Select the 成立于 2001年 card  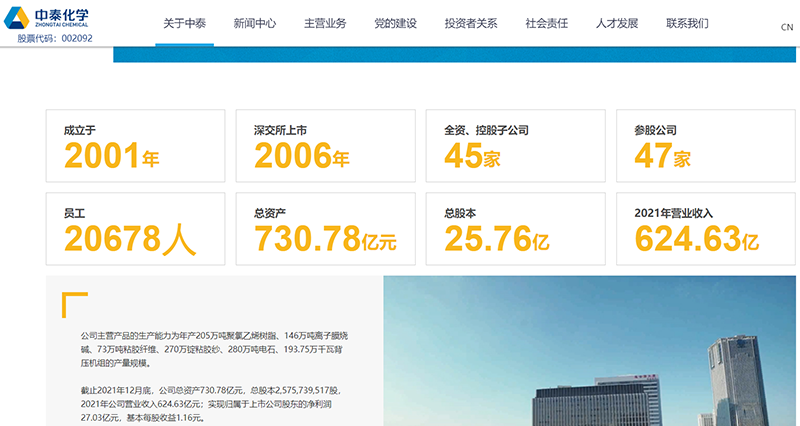pos(135,146)
